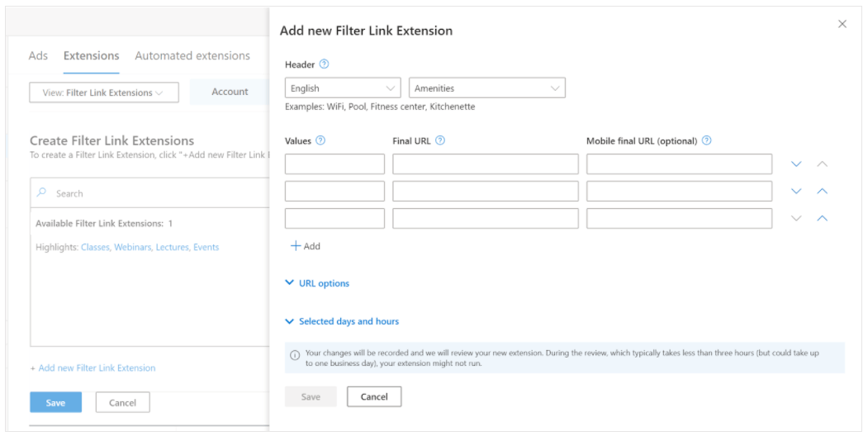
Task: Click + Add new Filter Link Extension link
Action: (x=92, y=367)
